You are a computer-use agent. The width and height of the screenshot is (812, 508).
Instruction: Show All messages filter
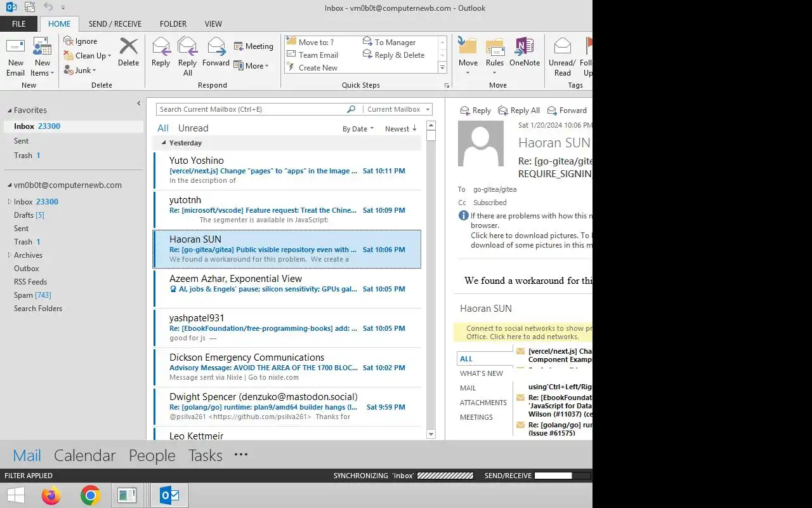[163, 128]
